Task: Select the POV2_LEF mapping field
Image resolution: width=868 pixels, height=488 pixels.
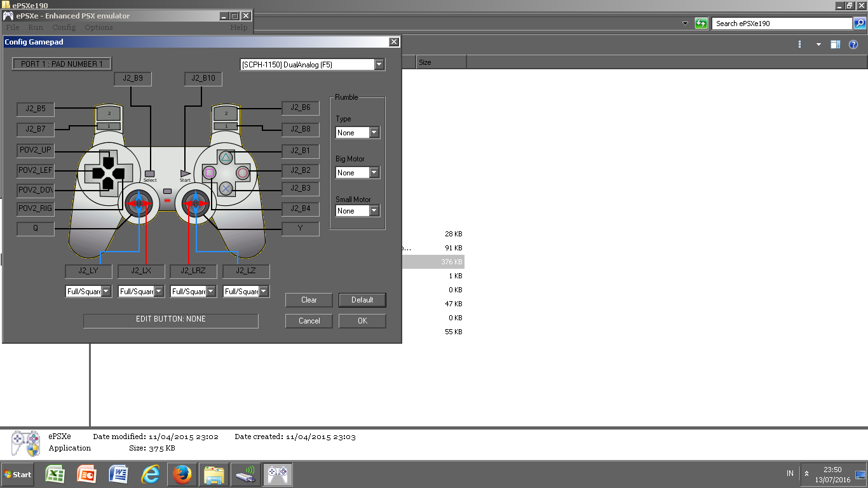Action: [x=36, y=170]
